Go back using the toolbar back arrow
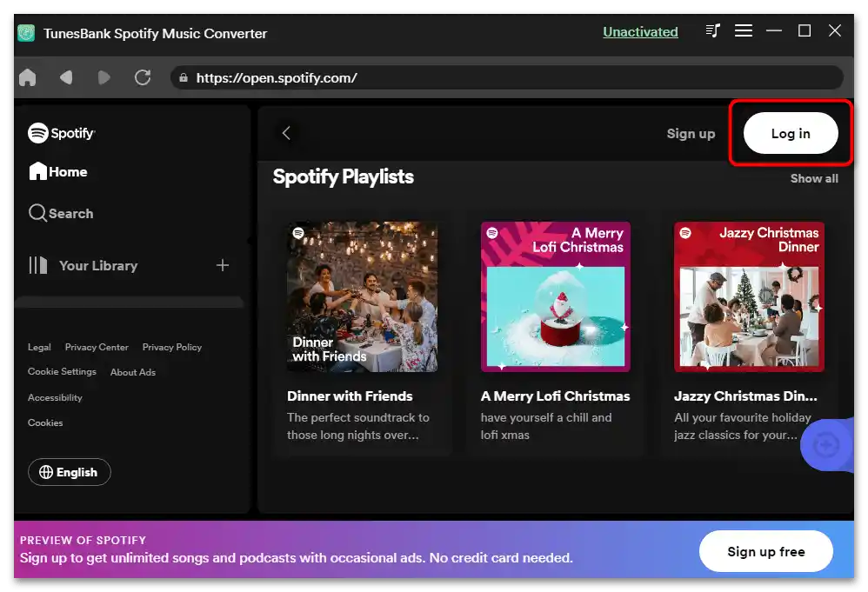The height and width of the screenshot is (592, 868). coord(66,78)
